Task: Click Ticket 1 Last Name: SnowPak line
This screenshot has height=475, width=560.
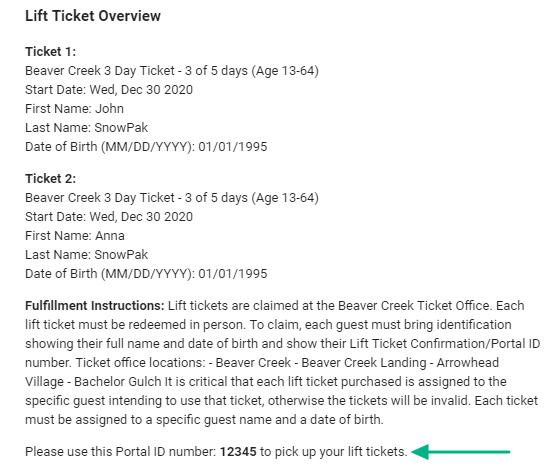Action: (86, 128)
